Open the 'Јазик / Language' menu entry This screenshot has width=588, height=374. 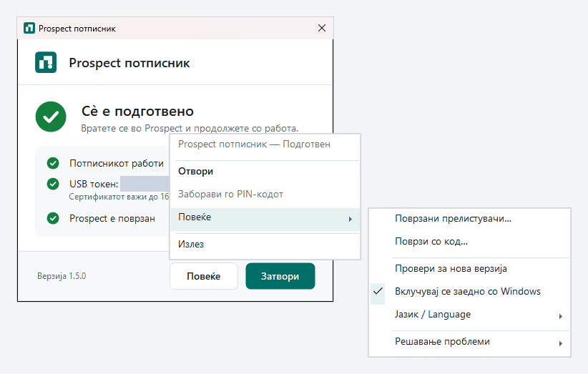470,315
